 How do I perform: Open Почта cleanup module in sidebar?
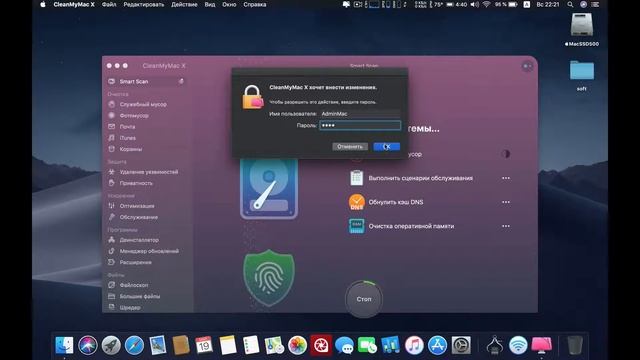[x=122, y=127]
